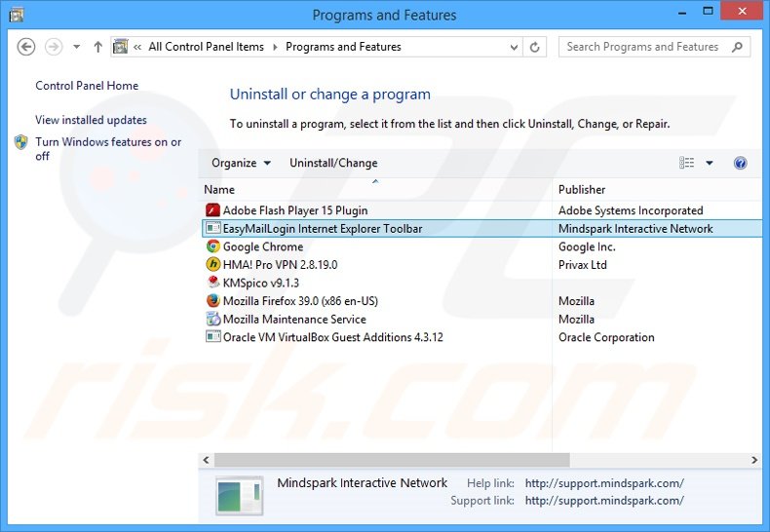Expand the double-chevron breadcrumb overflow
This screenshot has height=532, width=770.
[x=137, y=47]
